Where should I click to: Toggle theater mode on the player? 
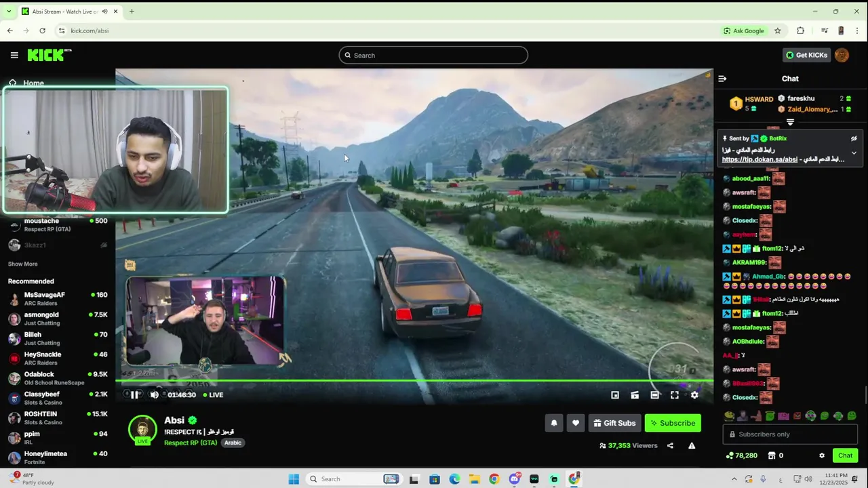coord(654,394)
